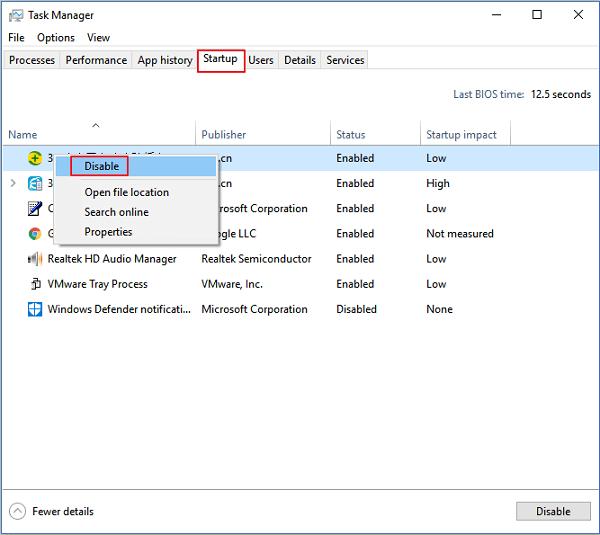Click the Realtek Semiconductor publisher cell

(256, 259)
